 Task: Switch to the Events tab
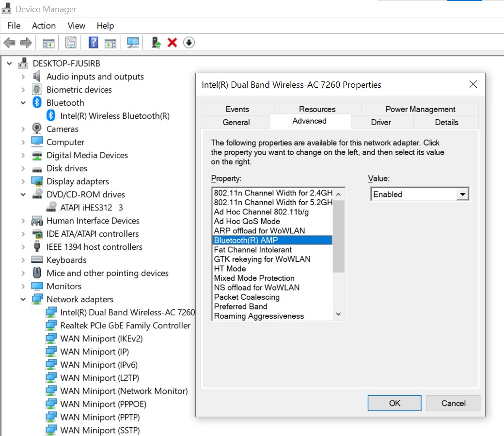(237, 109)
